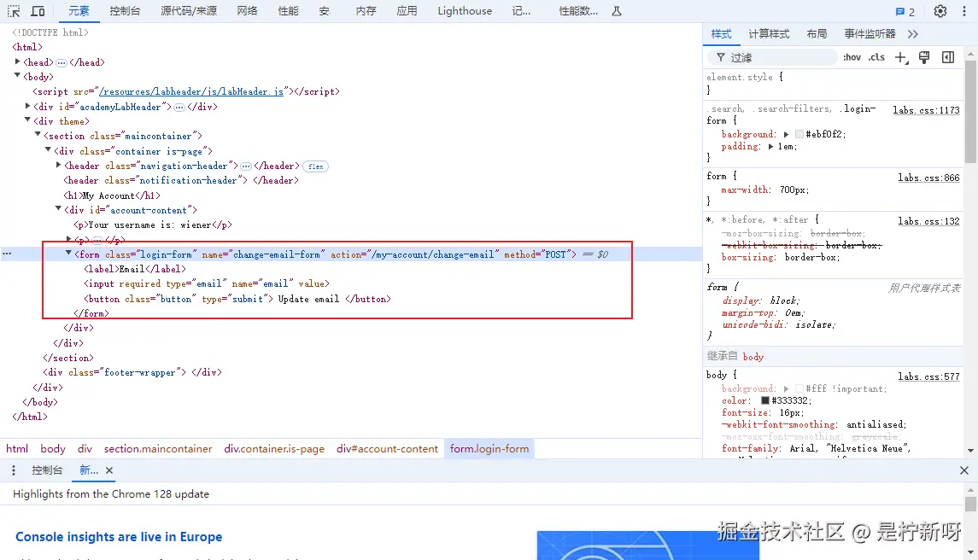
Task: Open the 元素 (Elements) tab
Action: coord(79,11)
